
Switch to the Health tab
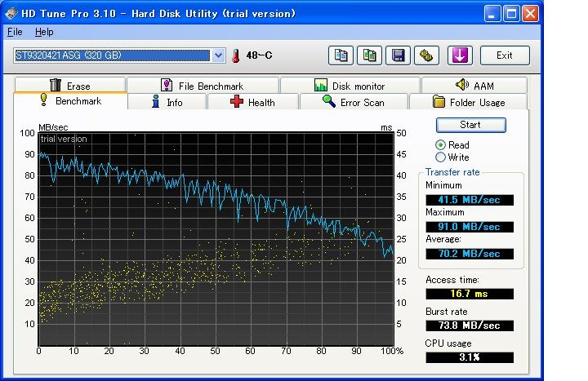252,103
